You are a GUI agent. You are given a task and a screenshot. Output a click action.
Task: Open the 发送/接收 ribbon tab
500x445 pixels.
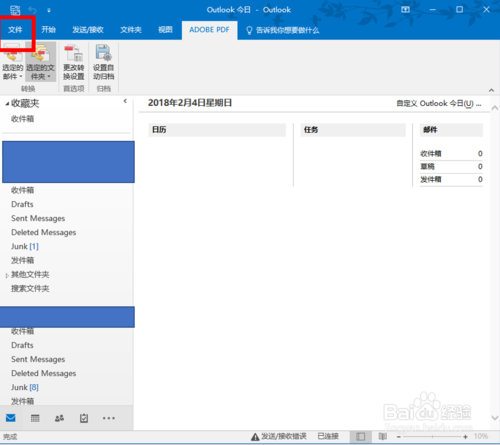pos(88,30)
